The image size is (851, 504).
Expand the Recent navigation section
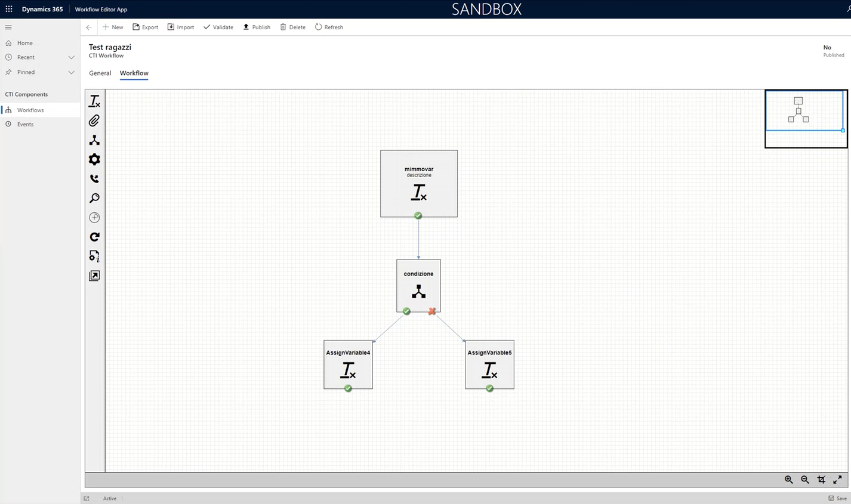pyautogui.click(x=71, y=57)
